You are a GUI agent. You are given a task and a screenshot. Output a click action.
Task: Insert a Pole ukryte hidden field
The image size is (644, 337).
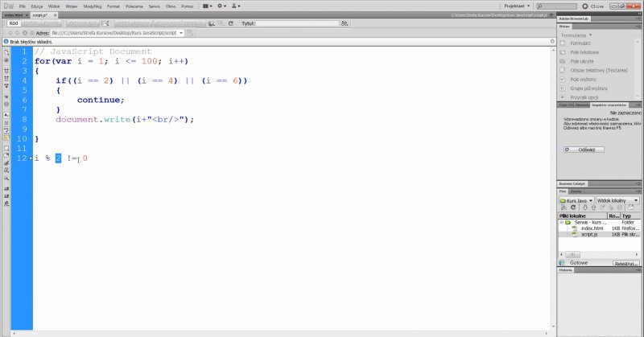(584, 61)
